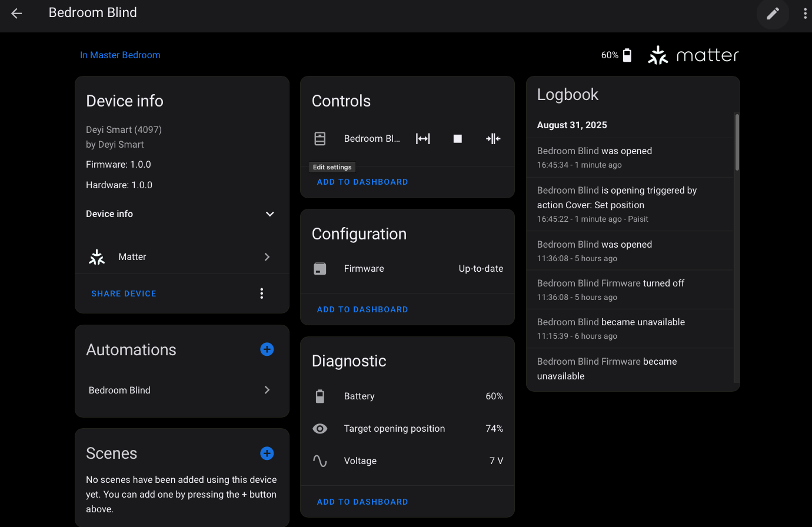This screenshot has width=812, height=527.
Task: Click the pencil edit device icon
Action: coord(773,13)
